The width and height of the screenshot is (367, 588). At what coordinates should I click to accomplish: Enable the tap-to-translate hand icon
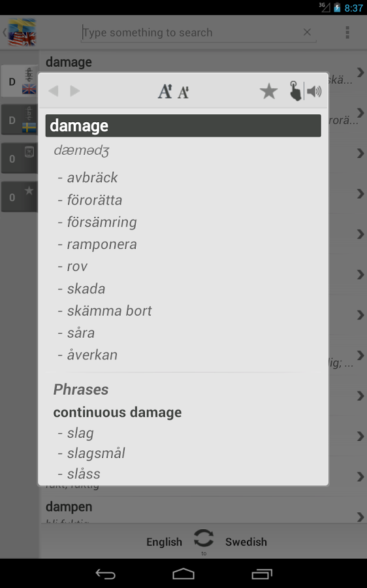tap(295, 91)
